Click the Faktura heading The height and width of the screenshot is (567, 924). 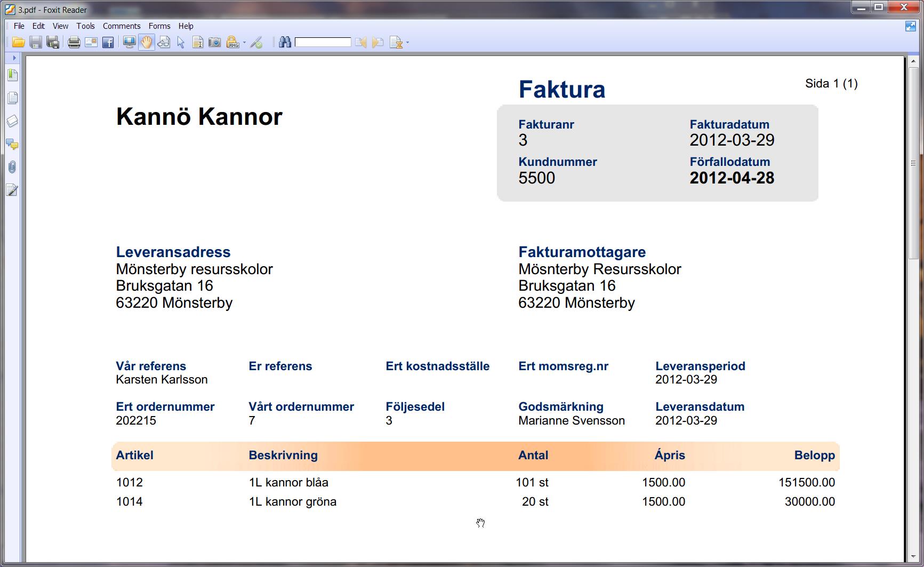click(x=562, y=89)
